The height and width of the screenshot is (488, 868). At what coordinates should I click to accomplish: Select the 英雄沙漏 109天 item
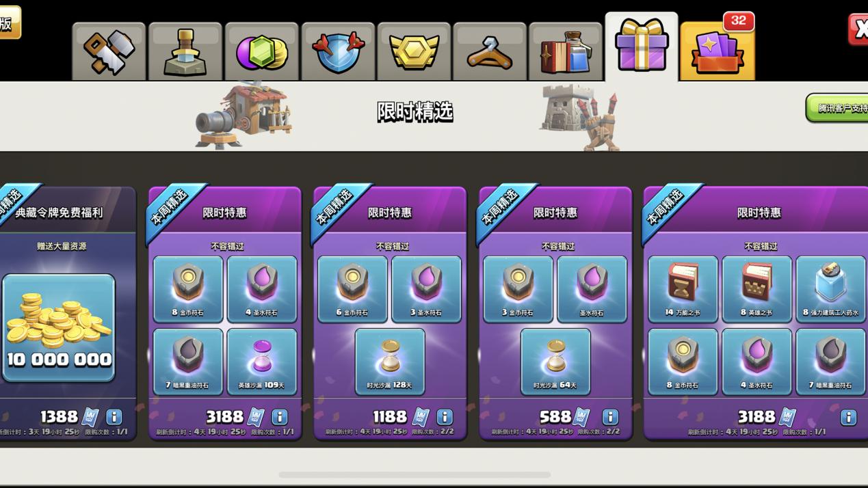(x=262, y=362)
